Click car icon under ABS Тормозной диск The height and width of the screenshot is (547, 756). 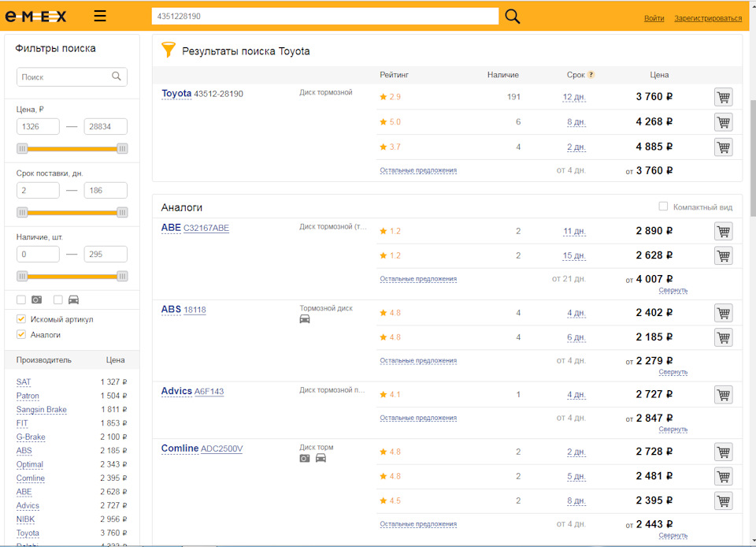[305, 319]
